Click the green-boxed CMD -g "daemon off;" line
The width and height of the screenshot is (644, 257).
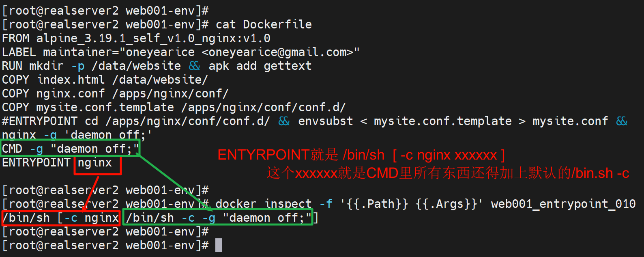70,149
